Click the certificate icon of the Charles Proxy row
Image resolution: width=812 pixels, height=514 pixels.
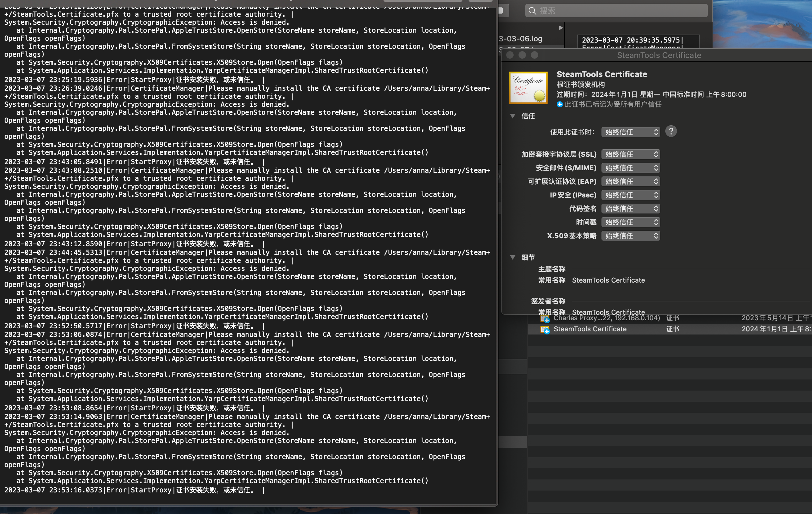[545, 318]
